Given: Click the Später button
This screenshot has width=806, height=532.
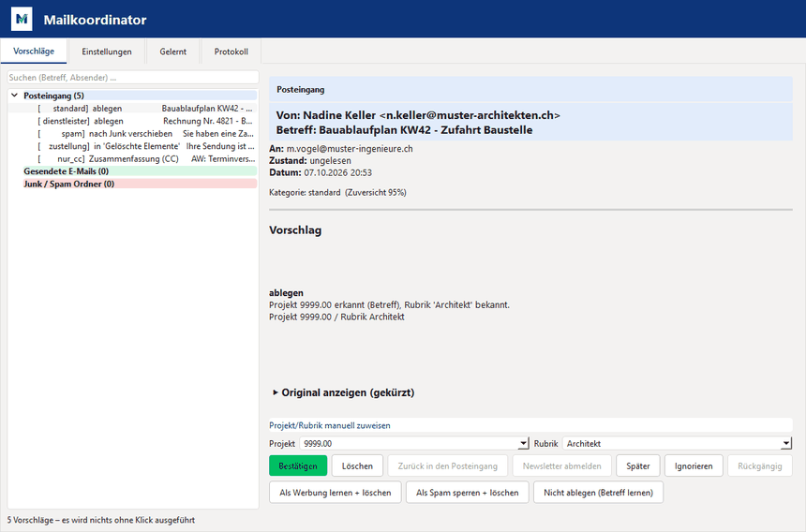Looking at the screenshot, I should 638,465.
